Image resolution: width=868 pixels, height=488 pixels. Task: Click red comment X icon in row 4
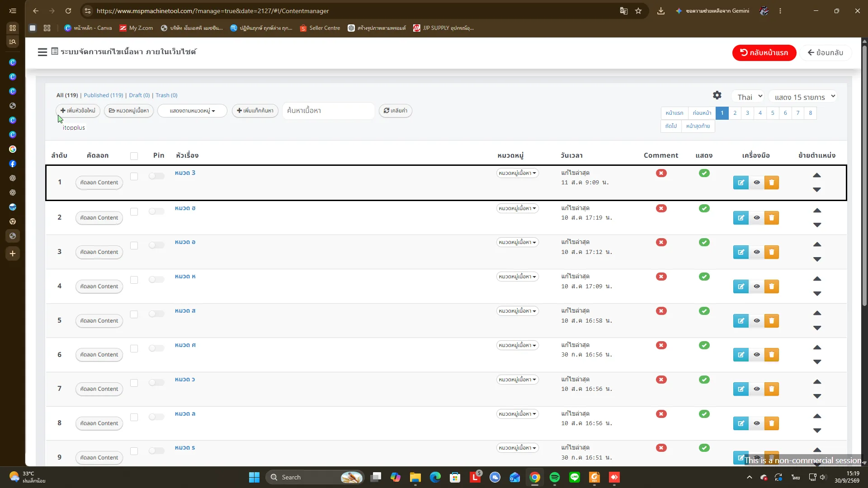661,277
